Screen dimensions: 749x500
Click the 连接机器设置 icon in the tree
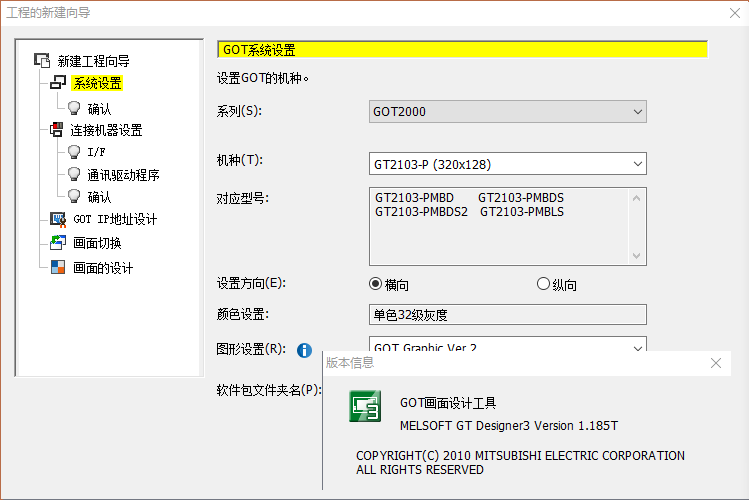click(57, 129)
